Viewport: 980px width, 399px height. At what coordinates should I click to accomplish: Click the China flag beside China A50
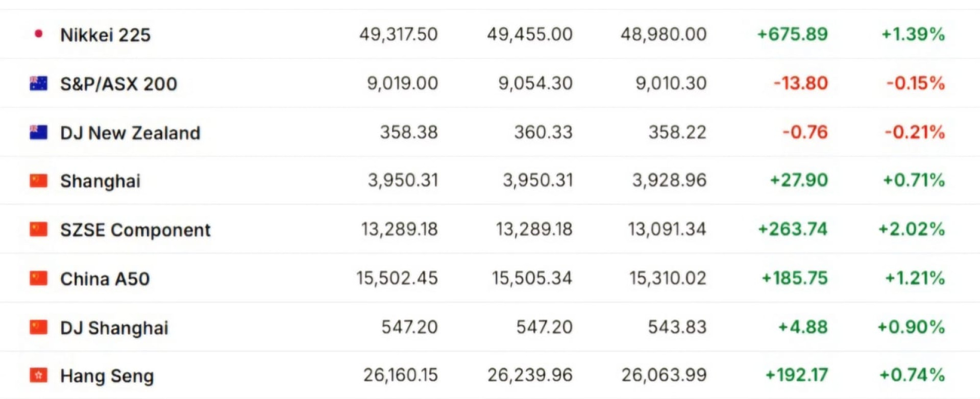[38, 278]
